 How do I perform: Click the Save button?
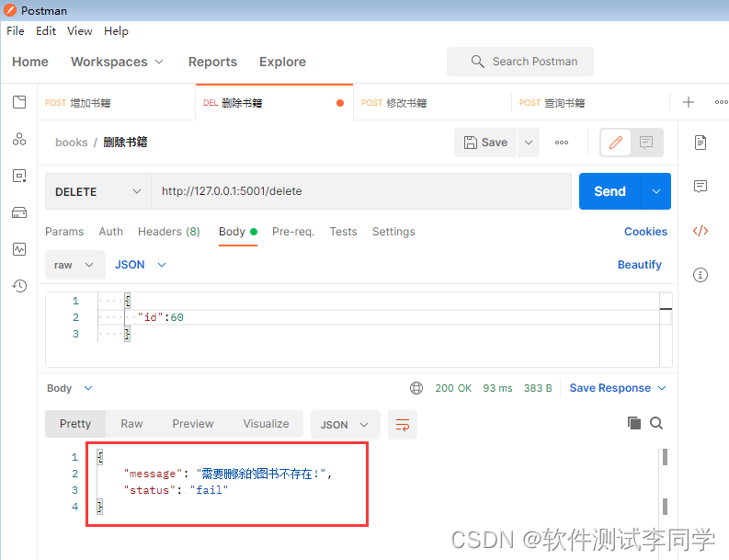(x=485, y=143)
